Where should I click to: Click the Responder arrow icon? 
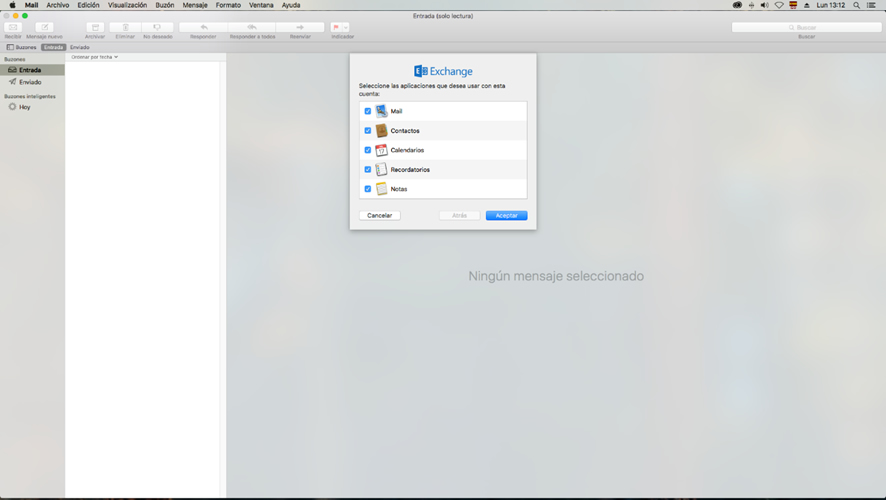(x=204, y=27)
